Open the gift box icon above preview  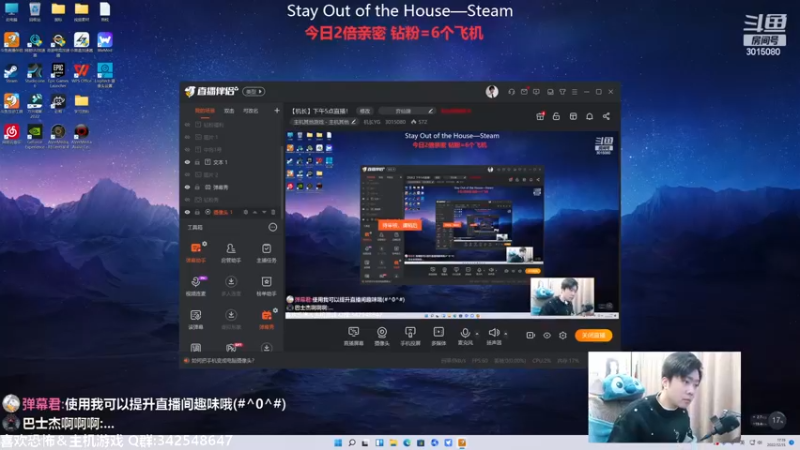[x=540, y=116]
